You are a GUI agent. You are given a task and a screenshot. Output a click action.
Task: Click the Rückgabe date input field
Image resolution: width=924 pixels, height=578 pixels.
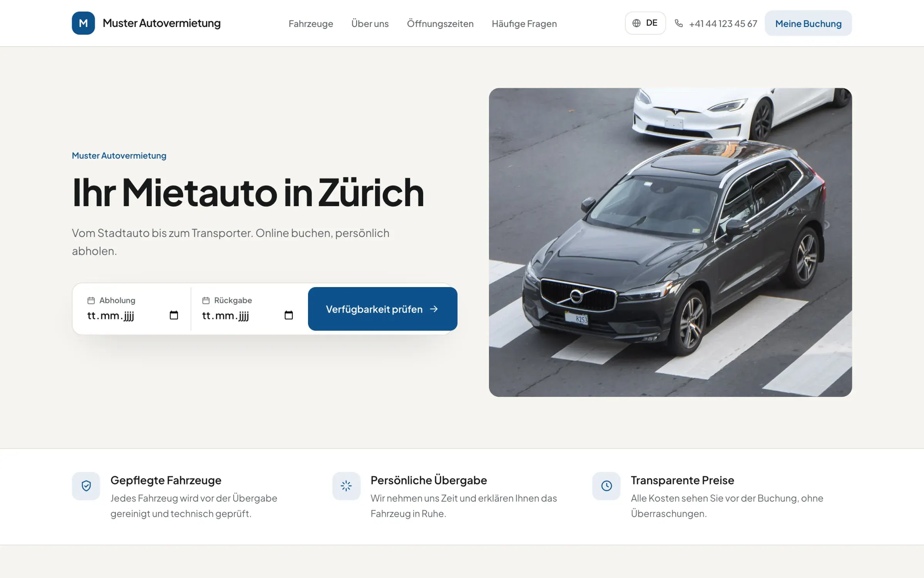point(248,316)
